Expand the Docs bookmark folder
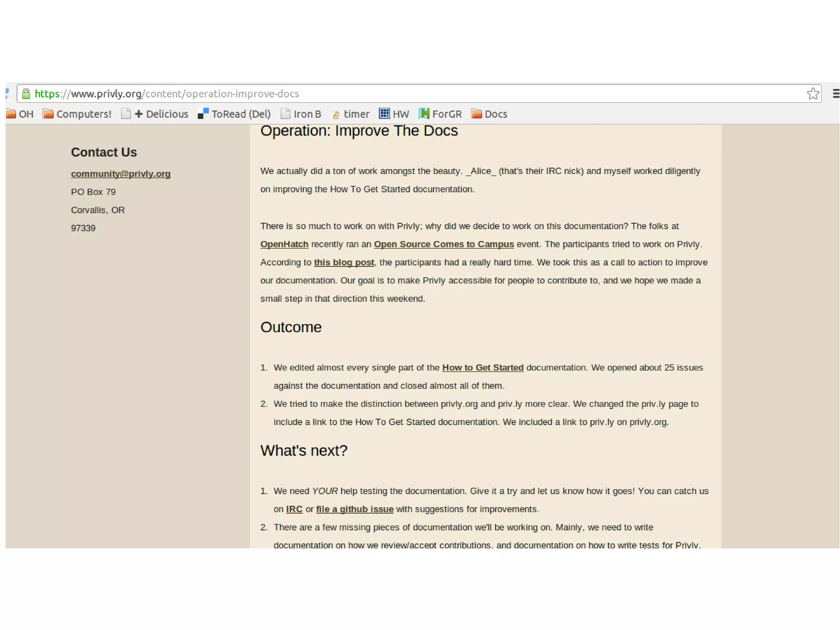This screenshot has height=630, width=840. pos(489,114)
